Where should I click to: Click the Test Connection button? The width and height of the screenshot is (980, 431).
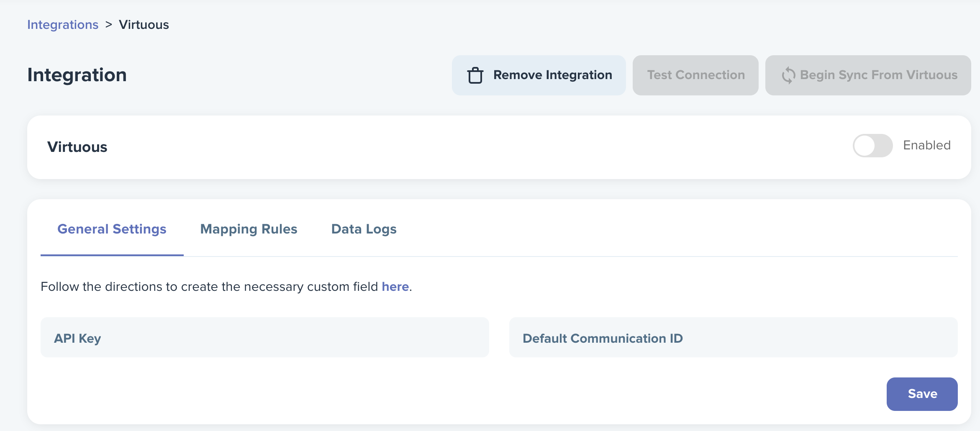695,75
